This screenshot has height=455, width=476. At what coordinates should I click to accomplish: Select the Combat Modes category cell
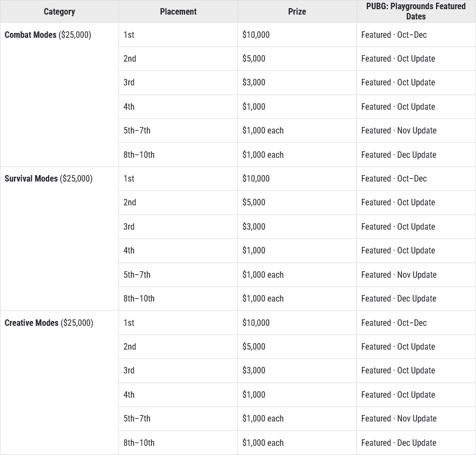[59, 95]
